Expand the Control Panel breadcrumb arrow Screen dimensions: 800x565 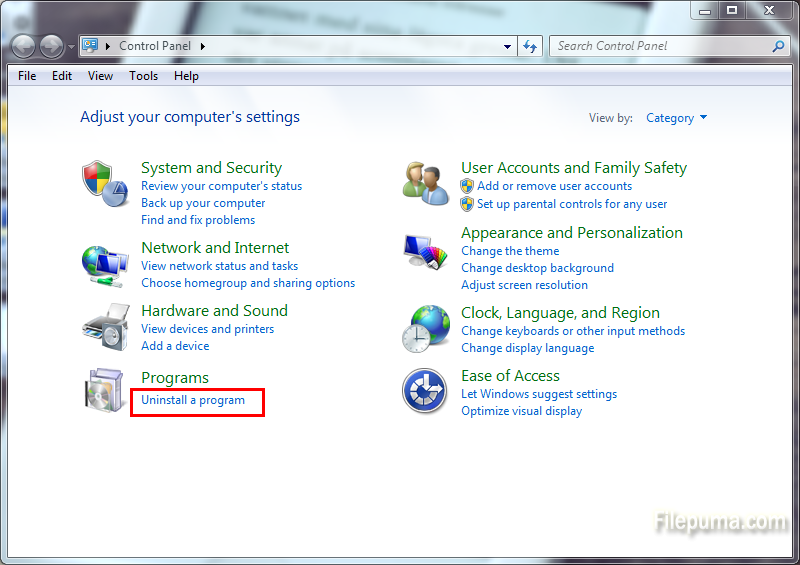[203, 46]
